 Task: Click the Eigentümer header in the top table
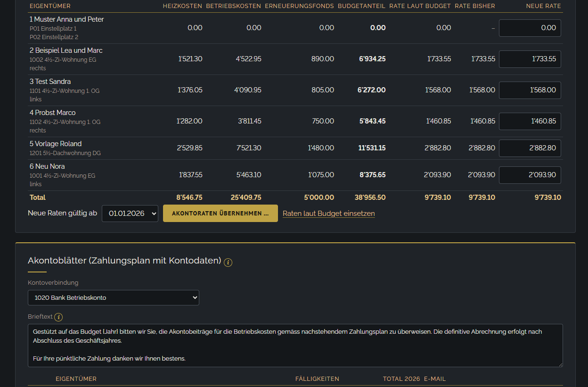(50, 6)
